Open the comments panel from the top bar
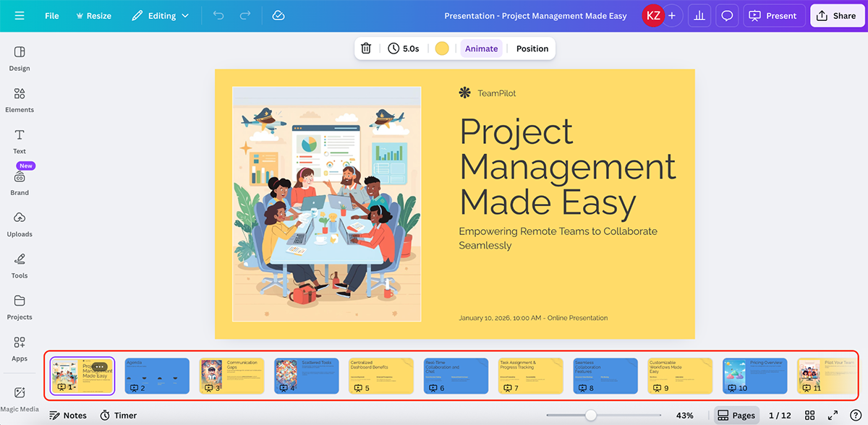This screenshot has width=868, height=425. [x=726, y=15]
